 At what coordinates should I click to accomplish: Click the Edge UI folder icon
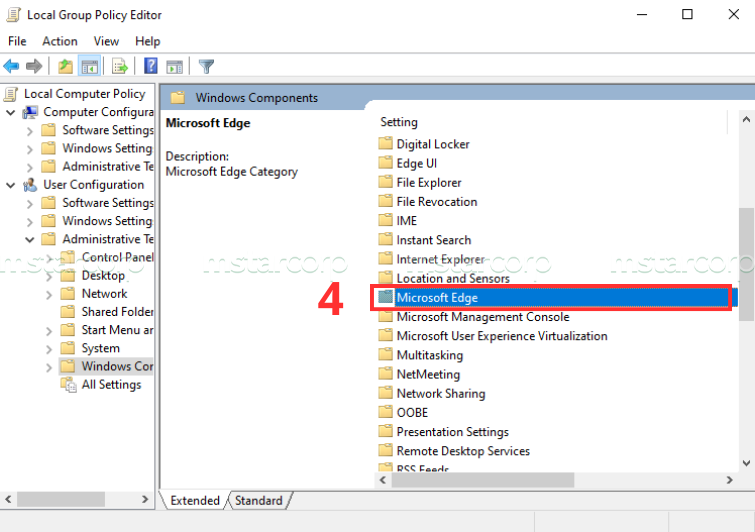385,163
